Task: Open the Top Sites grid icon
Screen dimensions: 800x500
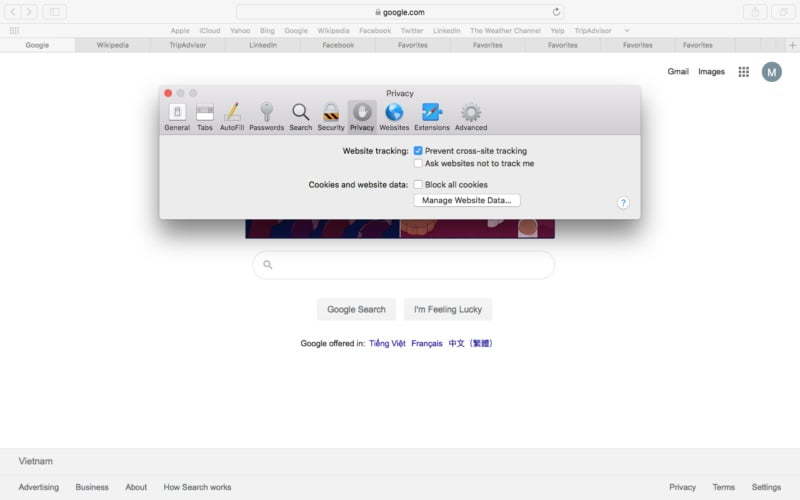Action: click(x=14, y=31)
